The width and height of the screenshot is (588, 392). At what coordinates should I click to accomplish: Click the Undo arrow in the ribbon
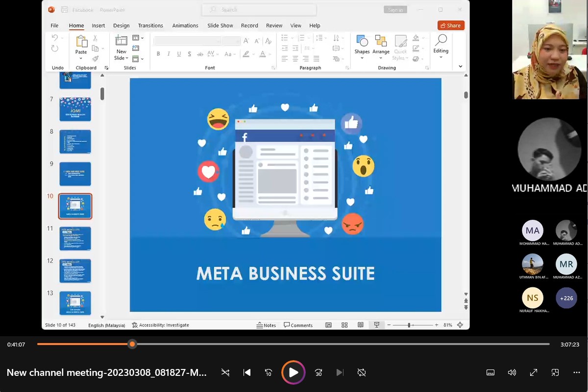[x=55, y=38]
